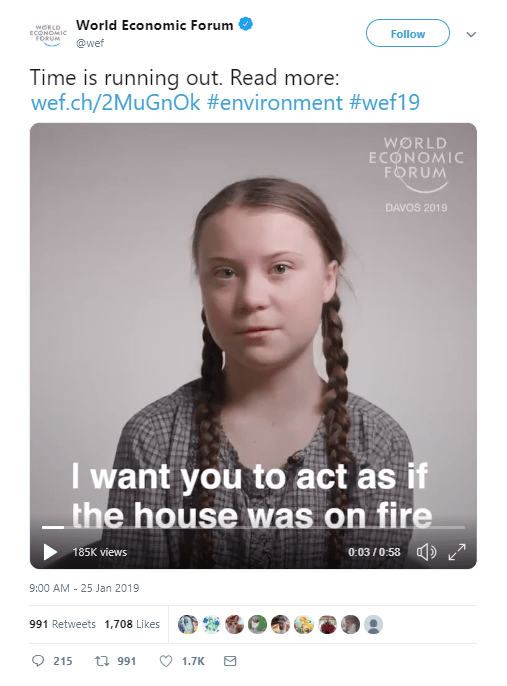
Task: Open the @wef handle profile
Action: coord(90,43)
